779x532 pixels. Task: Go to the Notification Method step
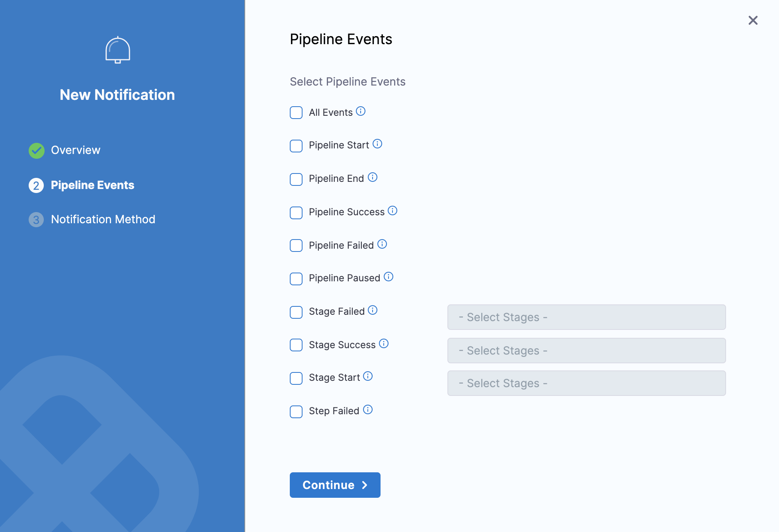click(103, 219)
